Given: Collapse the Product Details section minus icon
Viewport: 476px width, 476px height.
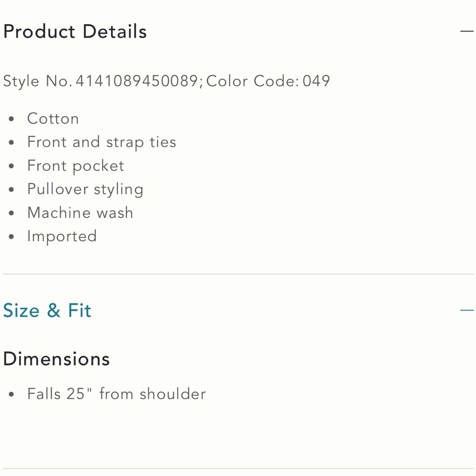Looking at the screenshot, I should (x=466, y=31).
